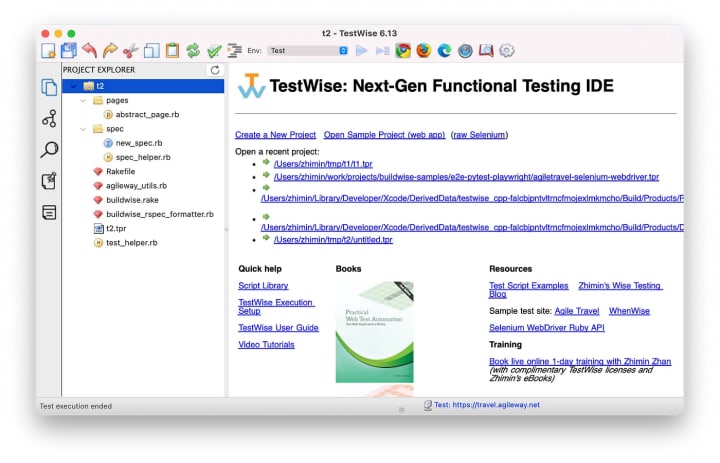Click the Cut scissors icon
720x463 pixels.
(131, 51)
